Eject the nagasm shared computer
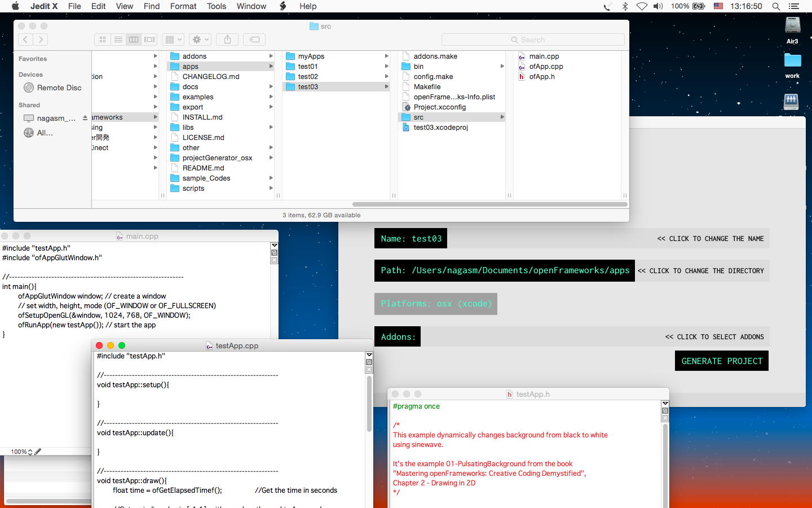 (85, 118)
